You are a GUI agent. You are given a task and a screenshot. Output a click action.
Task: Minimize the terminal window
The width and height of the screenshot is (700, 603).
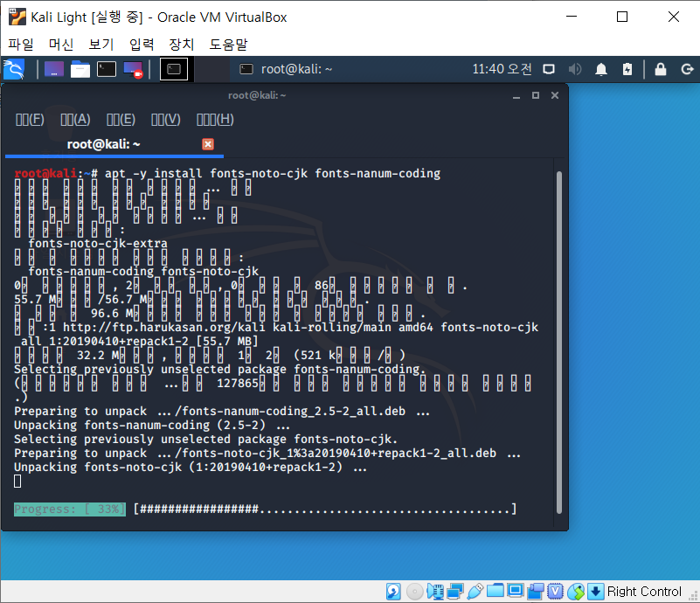click(x=516, y=95)
